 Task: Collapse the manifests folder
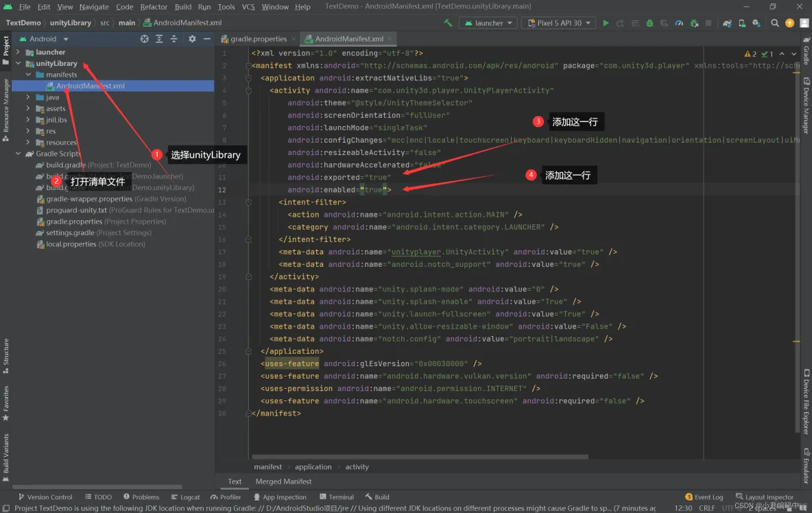tap(29, 75)
